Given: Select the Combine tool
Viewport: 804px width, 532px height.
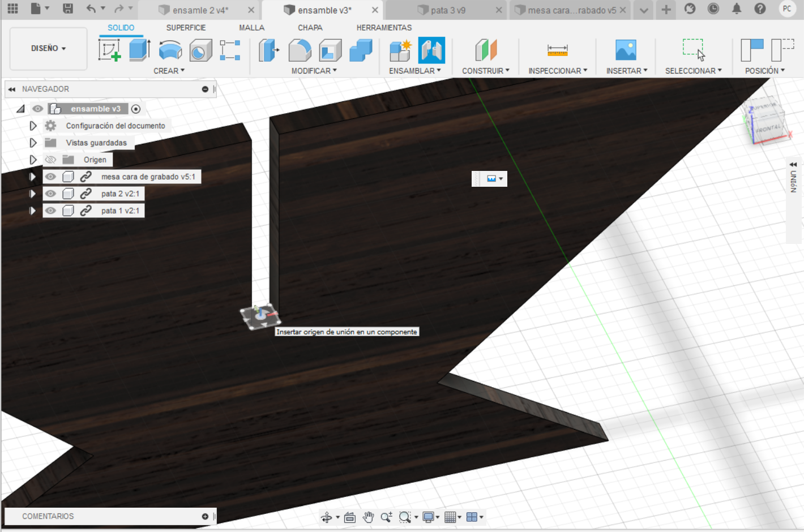Looking at the screenshot, I should (x=361, y=50).
